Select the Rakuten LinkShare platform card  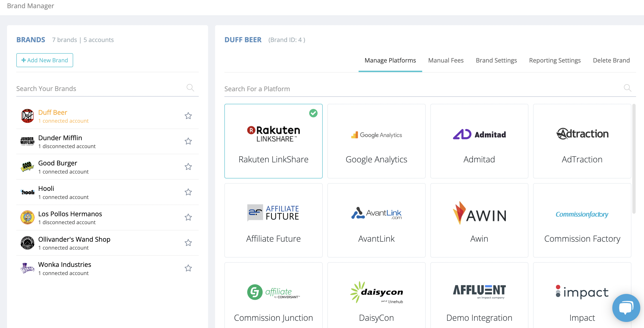pyautogui.click(x=273, y=141)
